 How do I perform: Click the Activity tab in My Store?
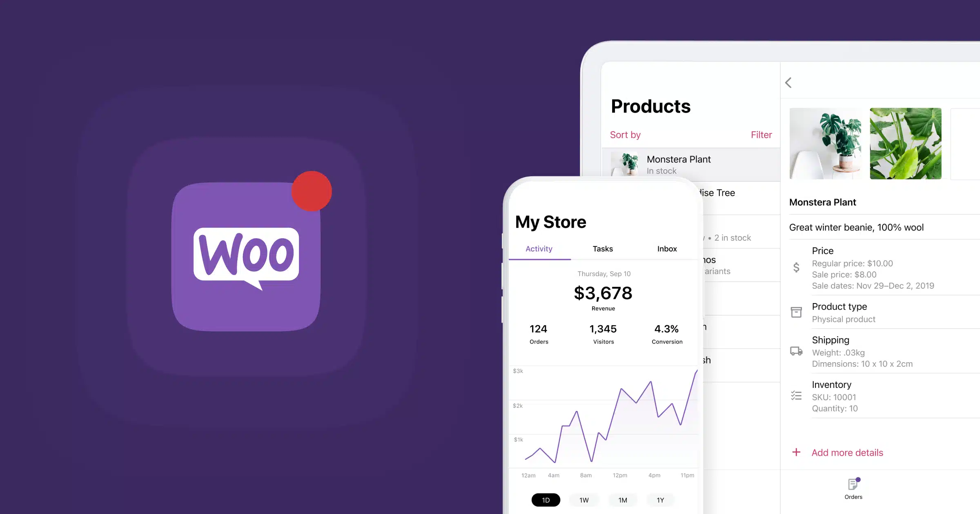(539, 248)
